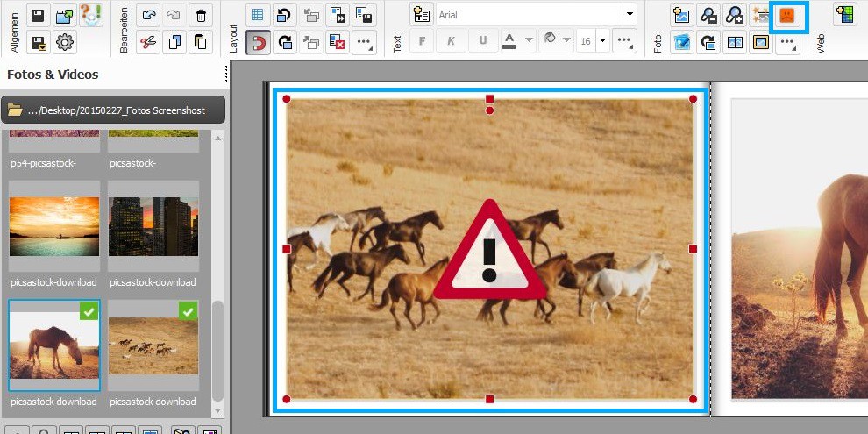Screen dimensions: 868x434
Task: Insert a new text box icon
Action: [422, 15]
